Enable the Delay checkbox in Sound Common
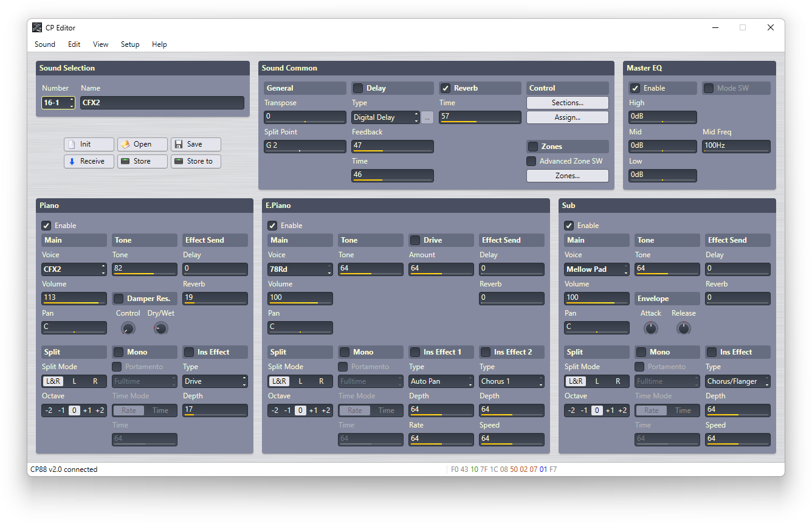 pos(358,88)
